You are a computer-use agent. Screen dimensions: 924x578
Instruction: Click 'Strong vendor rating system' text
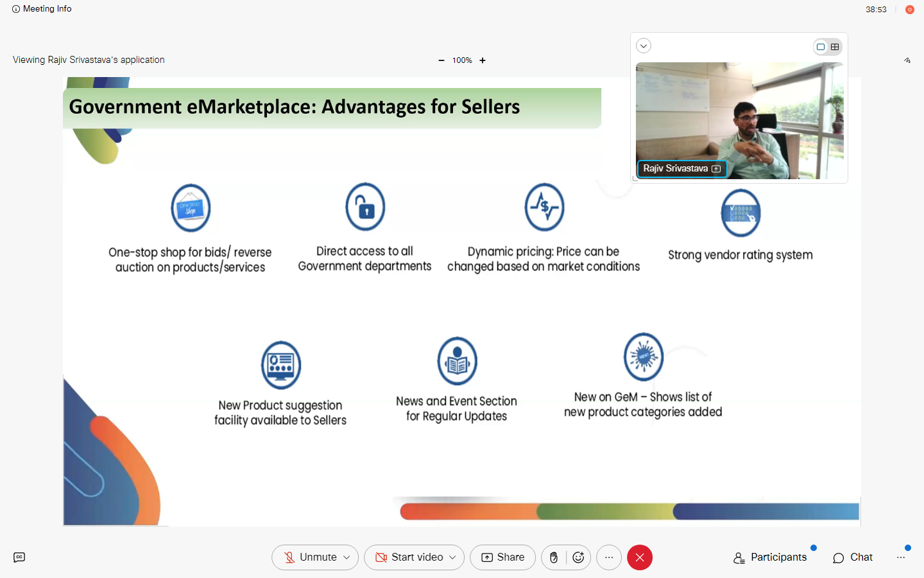pos(740,255)
